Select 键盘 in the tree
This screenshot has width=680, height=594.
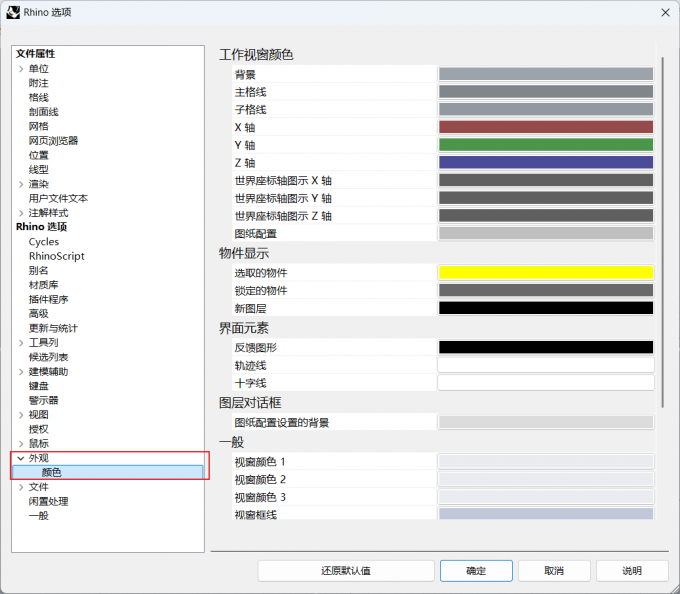pyautogui.click(x=39, y=386)
